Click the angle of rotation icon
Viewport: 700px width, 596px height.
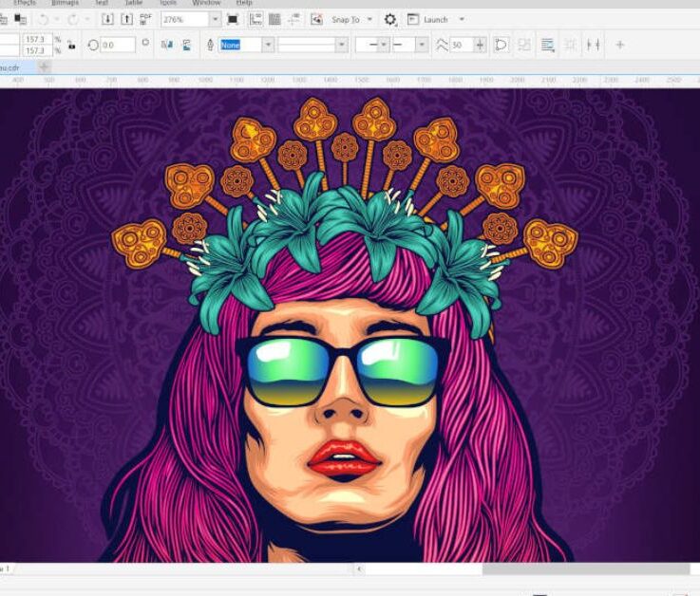93,45
